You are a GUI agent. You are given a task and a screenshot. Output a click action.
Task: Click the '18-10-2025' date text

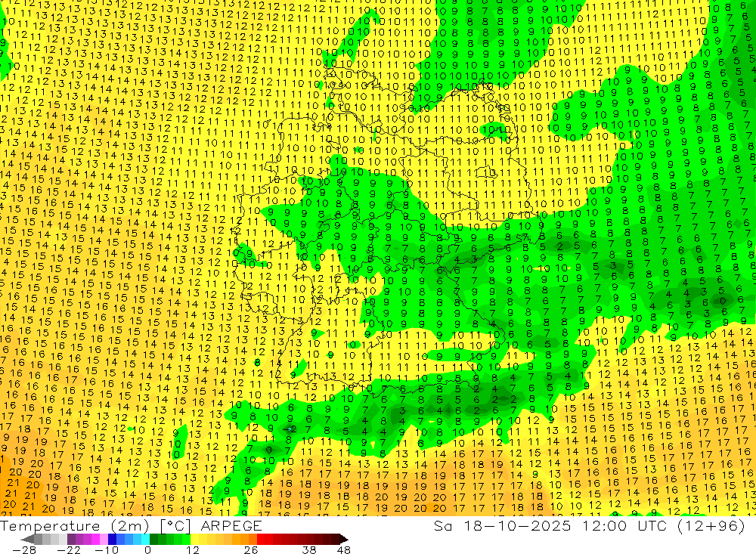point(517,526)
